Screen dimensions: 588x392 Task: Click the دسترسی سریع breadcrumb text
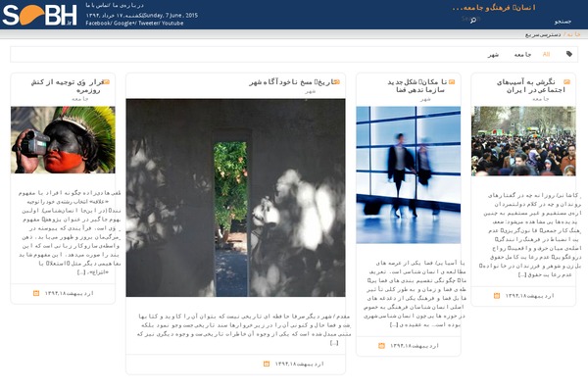[543, 34]
